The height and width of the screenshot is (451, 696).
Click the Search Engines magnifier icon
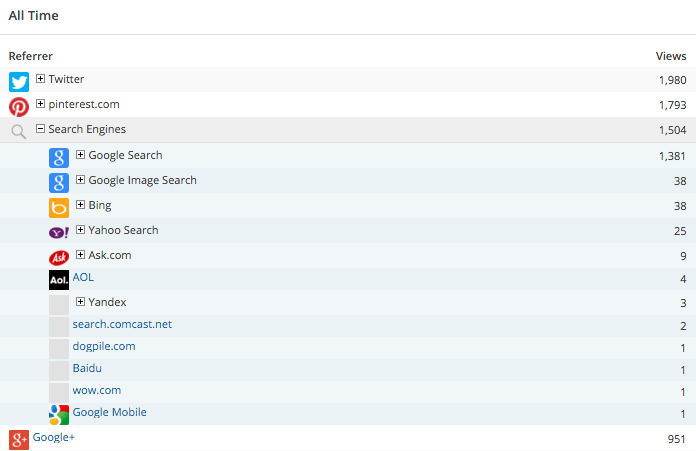pyautogui.click(x=19, y=131)
